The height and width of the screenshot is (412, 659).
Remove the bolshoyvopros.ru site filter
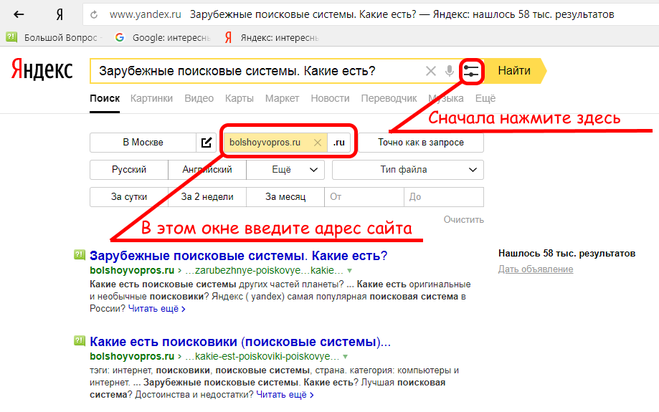pos(318,143)
